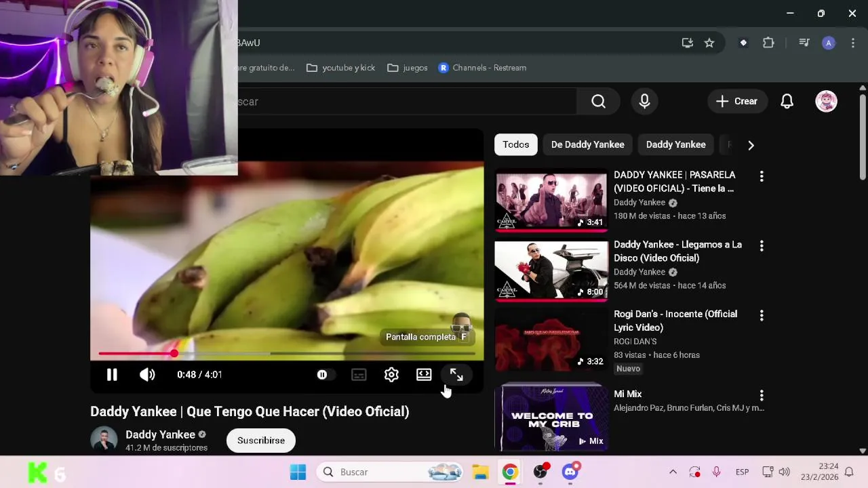The width and height of the screenshot is (868, 488).
Task: Open the Rogi Dan's Inocente thumbnail
Action: click(x=551, y=339)
